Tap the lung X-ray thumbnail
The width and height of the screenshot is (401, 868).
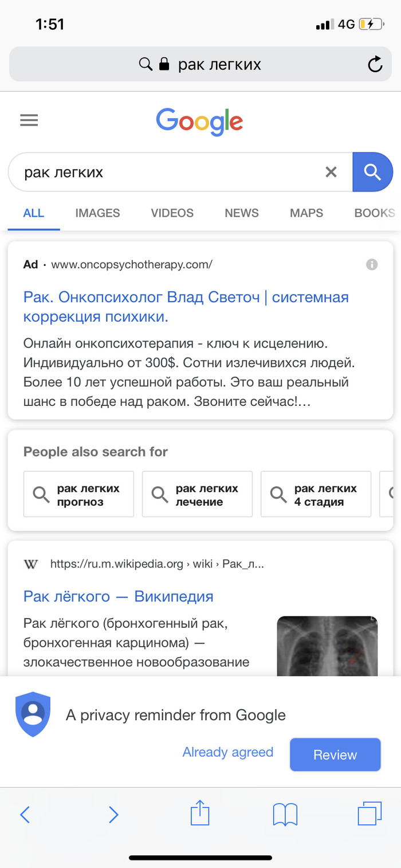pyautogui.click(x=327, y=646)
